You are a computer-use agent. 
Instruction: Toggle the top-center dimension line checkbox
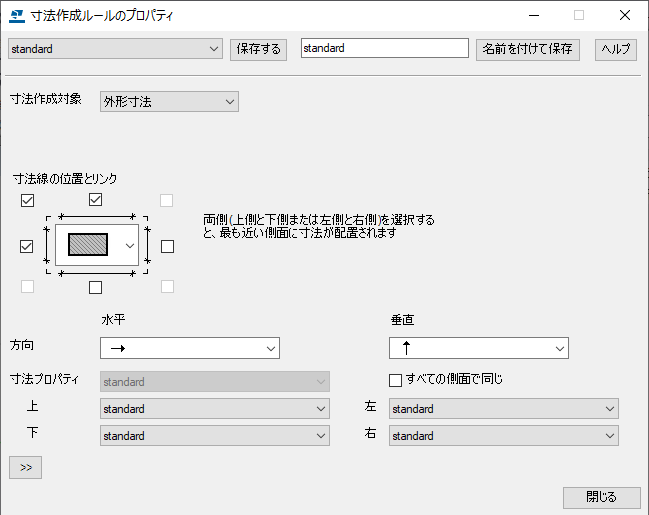(95, 200)
